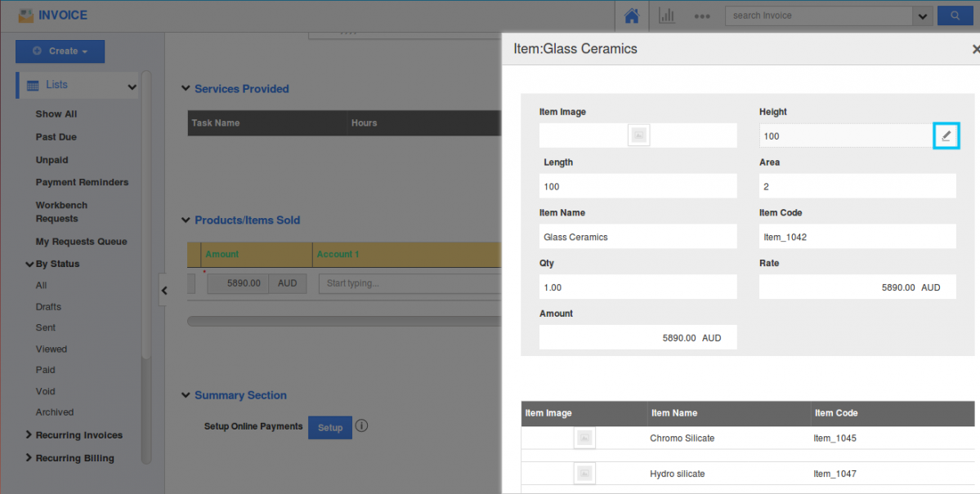Click the Setup online payments button
Screen dimensions: 980x494
(x=329, y=428)
